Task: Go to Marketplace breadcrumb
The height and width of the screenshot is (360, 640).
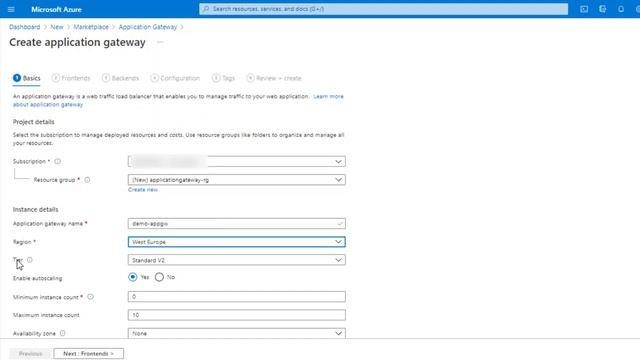Action: (91, 27)
